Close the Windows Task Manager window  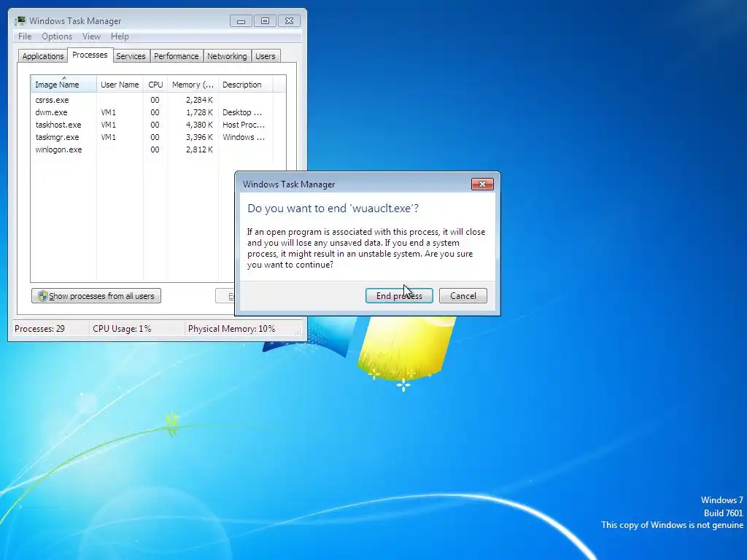click(289, 21)
